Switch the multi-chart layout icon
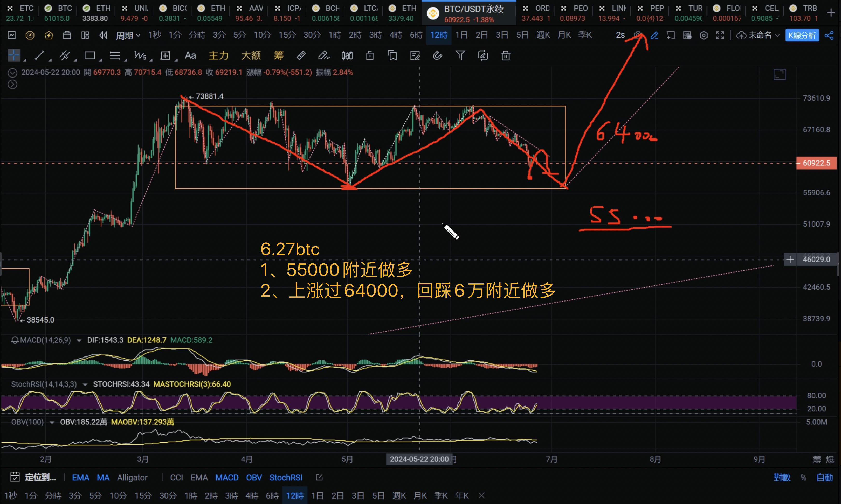841x504 pixels. 85,35
